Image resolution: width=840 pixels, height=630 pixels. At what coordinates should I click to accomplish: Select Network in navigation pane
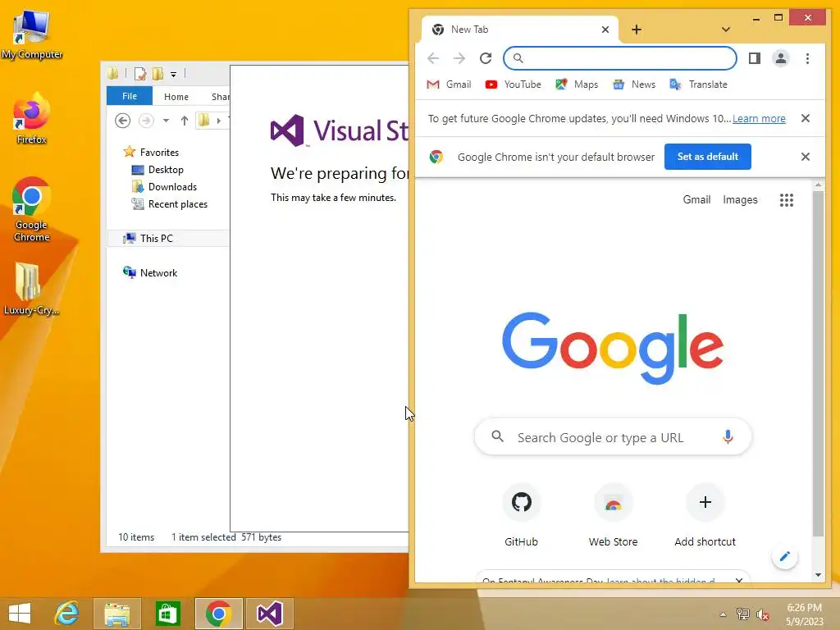coord(150,272)
